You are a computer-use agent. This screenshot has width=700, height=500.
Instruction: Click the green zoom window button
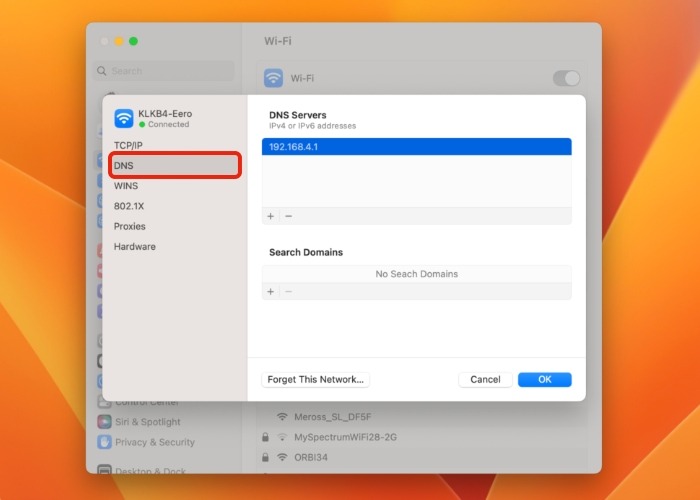point(133,41)
